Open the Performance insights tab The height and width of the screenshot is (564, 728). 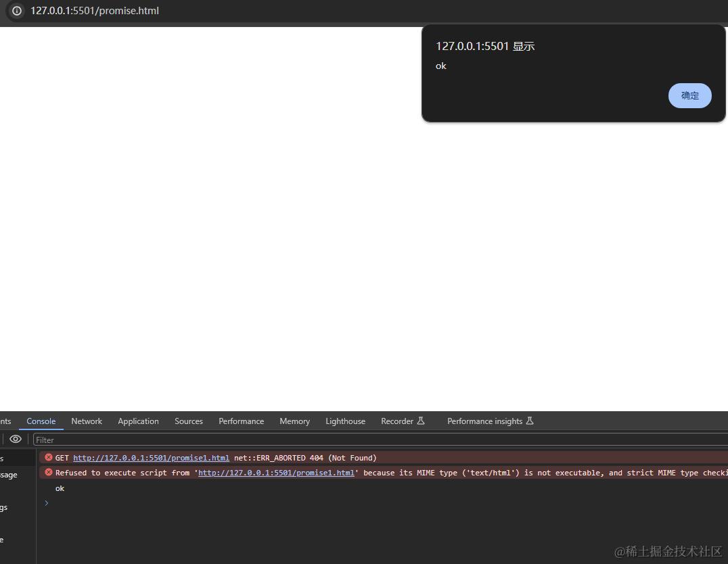(491, 421)
